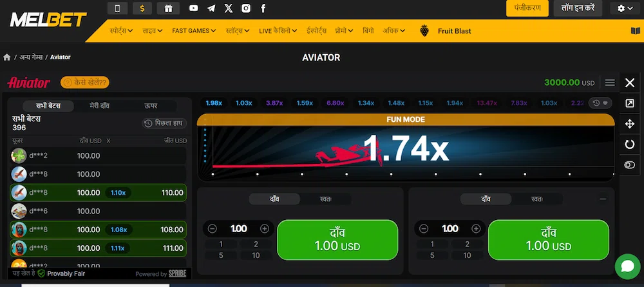The width and height of the screenshot is (644, 287).
Task: Select स्वतः auto mode in left panel
Action: pos(326,199)
